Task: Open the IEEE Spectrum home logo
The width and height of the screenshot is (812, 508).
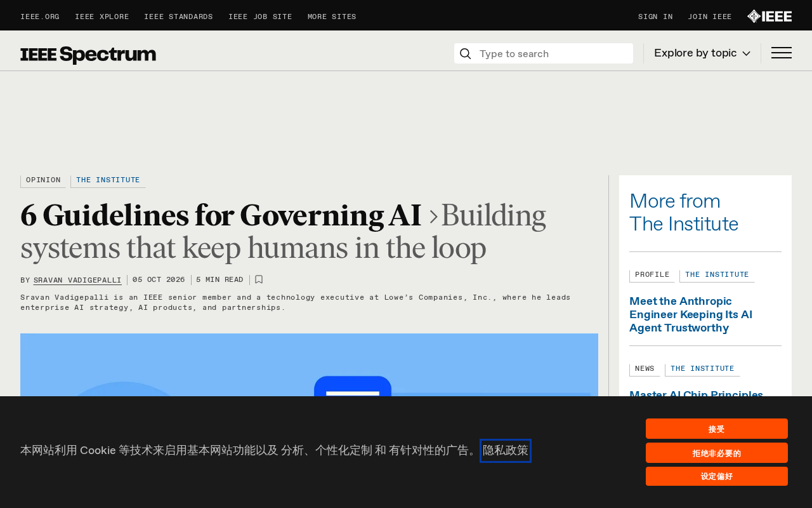Action: tap(88, 55)
